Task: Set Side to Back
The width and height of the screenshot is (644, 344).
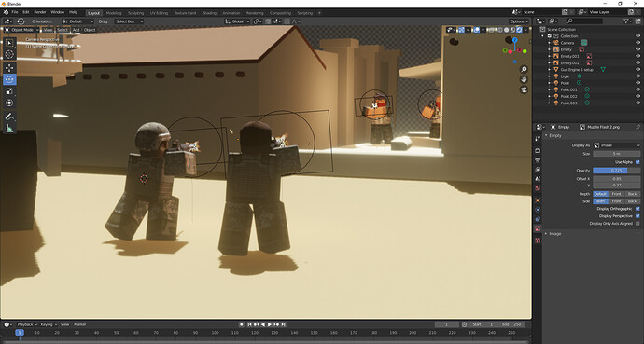Action: point(632,201)
